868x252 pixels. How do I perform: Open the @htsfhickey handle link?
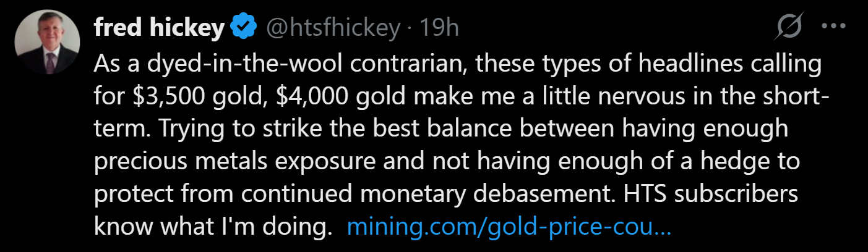pos(333,28)
